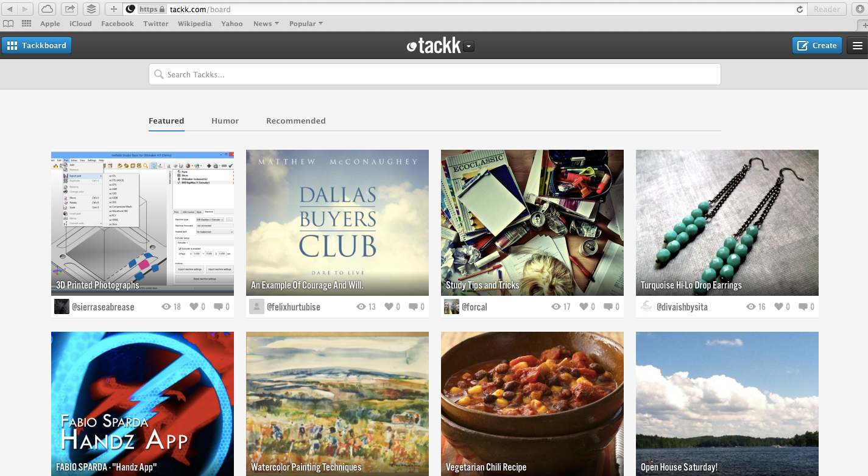Click the reload page icon in address bar
The width and height of the screenshot is (868, 476).
point(799,9)
